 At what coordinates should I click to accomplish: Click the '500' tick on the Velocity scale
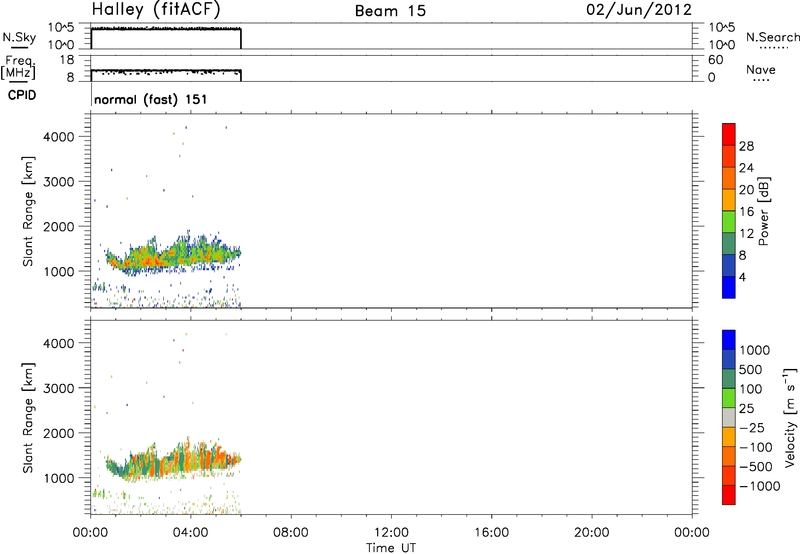pos(751,370)
